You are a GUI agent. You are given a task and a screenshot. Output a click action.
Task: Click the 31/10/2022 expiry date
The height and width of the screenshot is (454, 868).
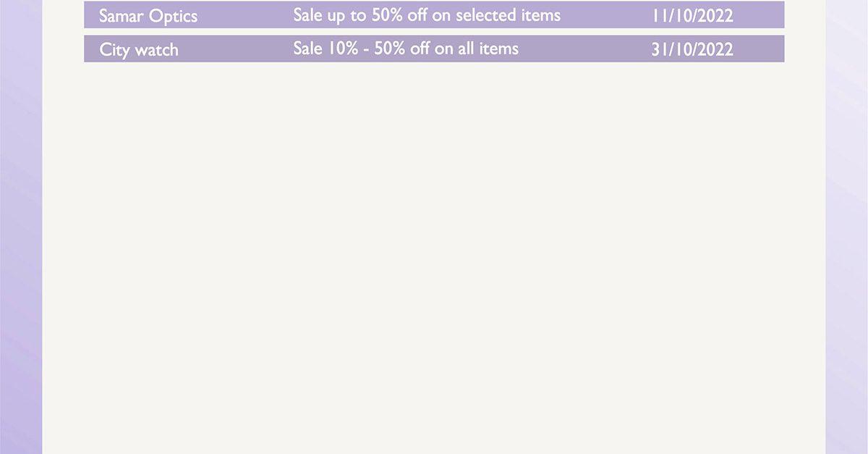click(692, 49)
